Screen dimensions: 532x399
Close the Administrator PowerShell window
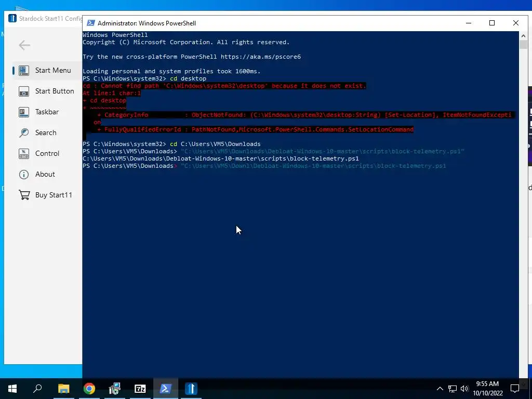tap(516, 23)
